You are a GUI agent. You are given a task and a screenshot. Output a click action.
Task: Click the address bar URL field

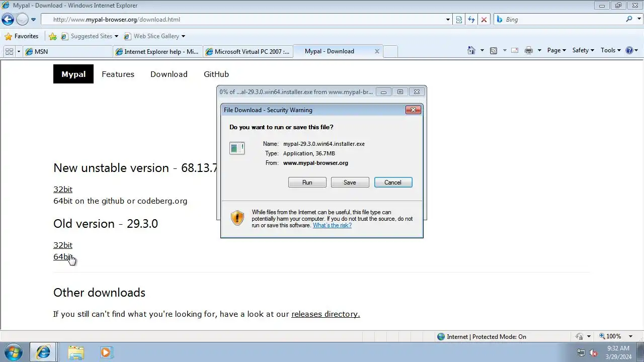pos(242,20)
